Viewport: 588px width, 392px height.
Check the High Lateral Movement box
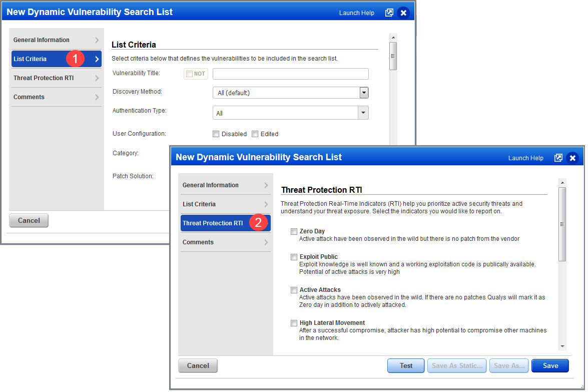[x=294, y=323]
